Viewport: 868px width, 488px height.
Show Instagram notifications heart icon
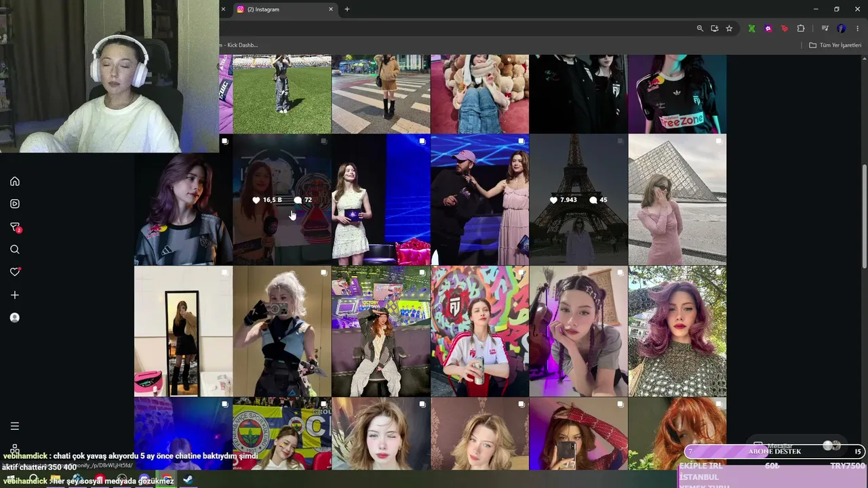click(15, 272)
